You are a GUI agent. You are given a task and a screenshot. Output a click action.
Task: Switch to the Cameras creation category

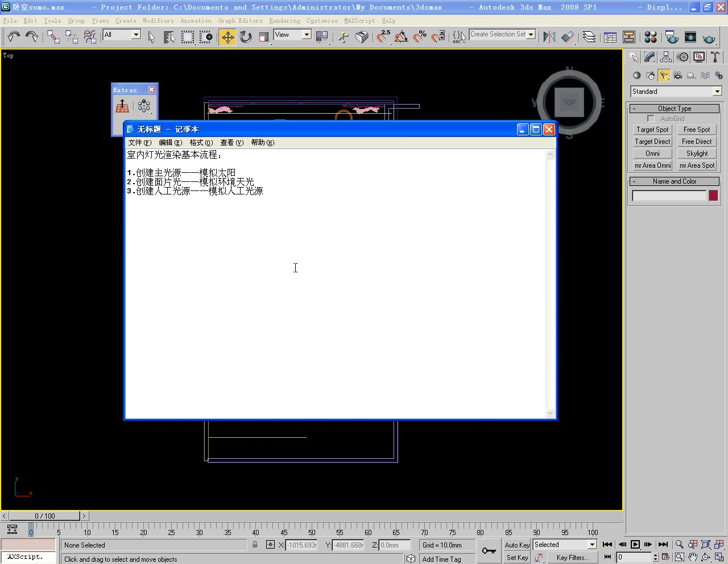[x=677, y=74]
